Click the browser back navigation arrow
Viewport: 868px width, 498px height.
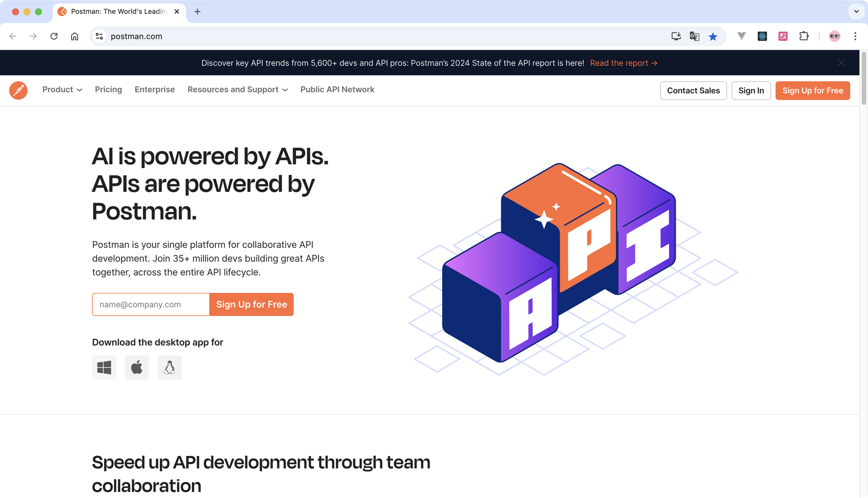coord(13,36)
